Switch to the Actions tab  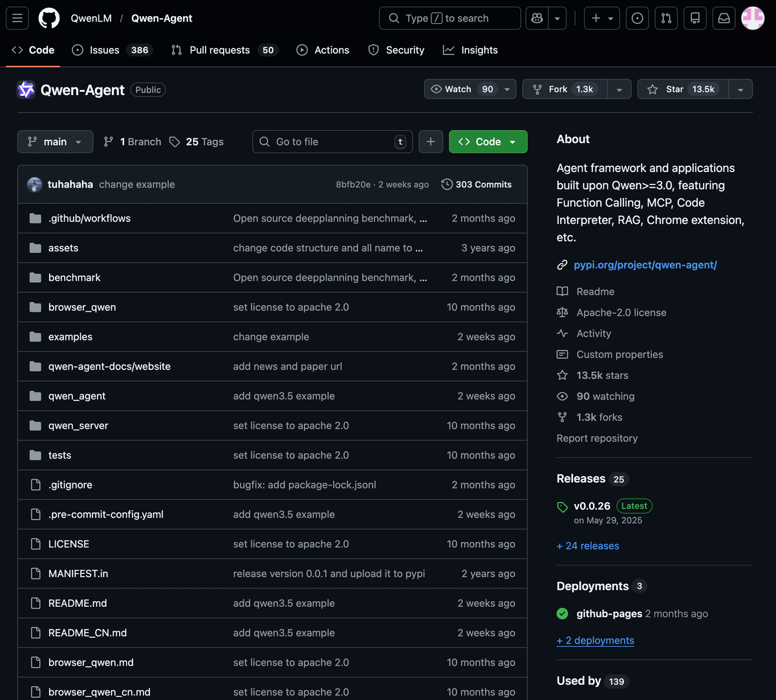click(x=323, y=50)
